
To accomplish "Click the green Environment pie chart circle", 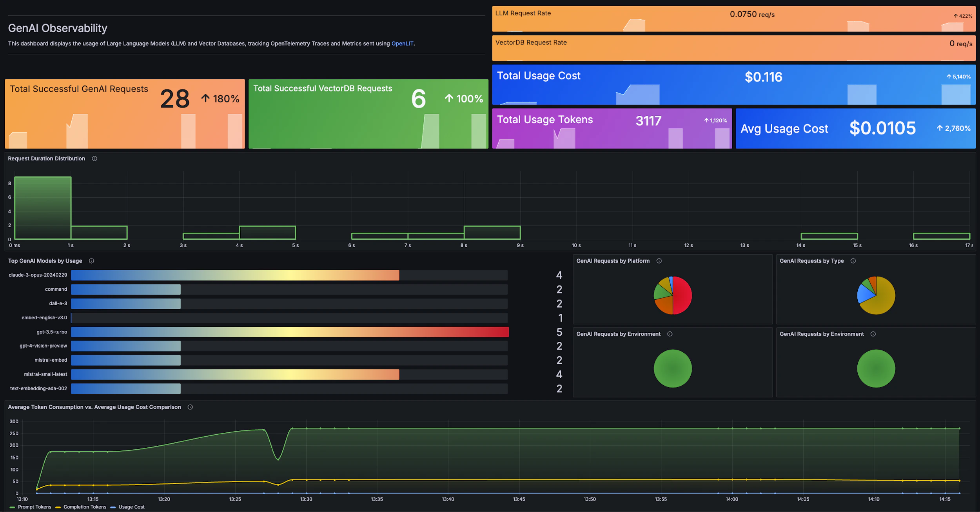I will (x=672, y=368).
